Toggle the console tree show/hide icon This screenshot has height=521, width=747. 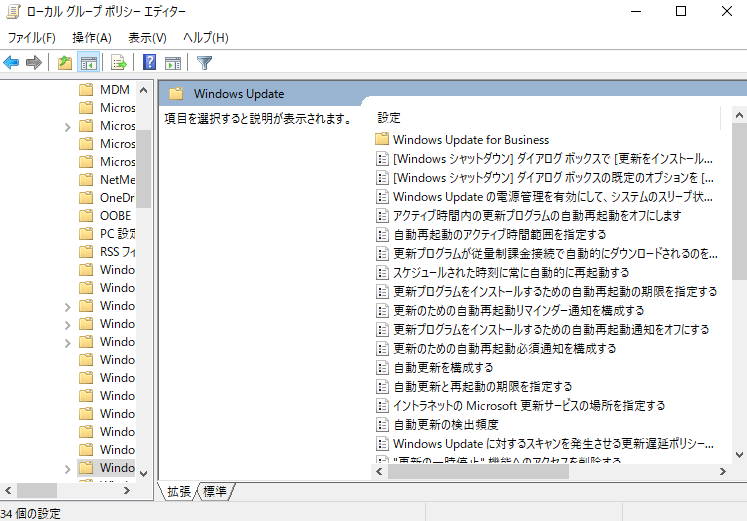[x=88, y=63]
